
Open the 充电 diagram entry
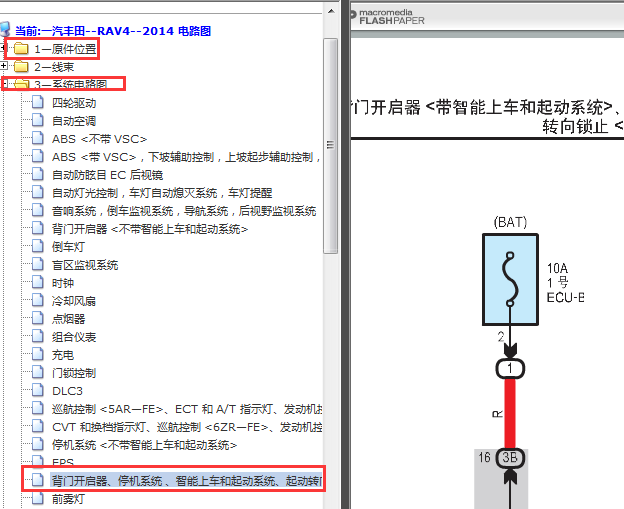63,355
